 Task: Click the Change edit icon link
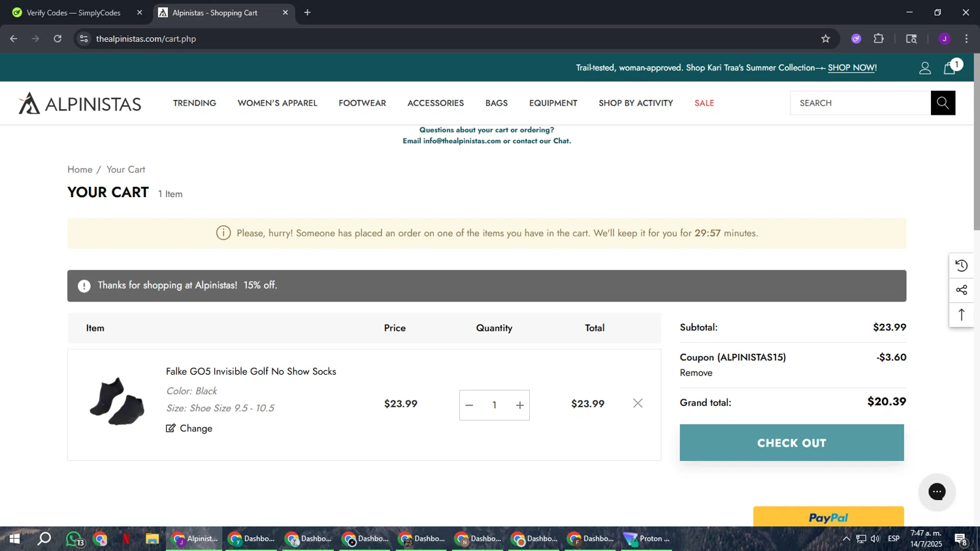[x=189, y=428]
